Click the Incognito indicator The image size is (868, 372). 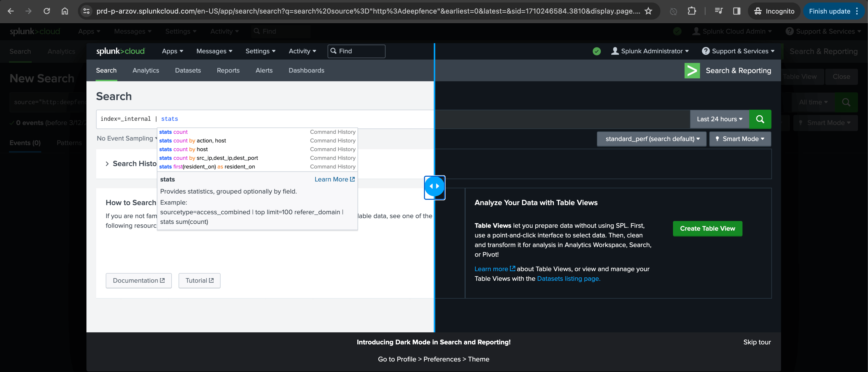(774, 11)
